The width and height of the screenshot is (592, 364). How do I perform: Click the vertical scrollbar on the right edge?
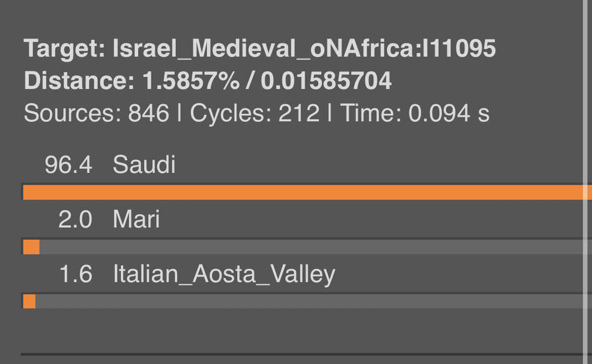(587, 182)
